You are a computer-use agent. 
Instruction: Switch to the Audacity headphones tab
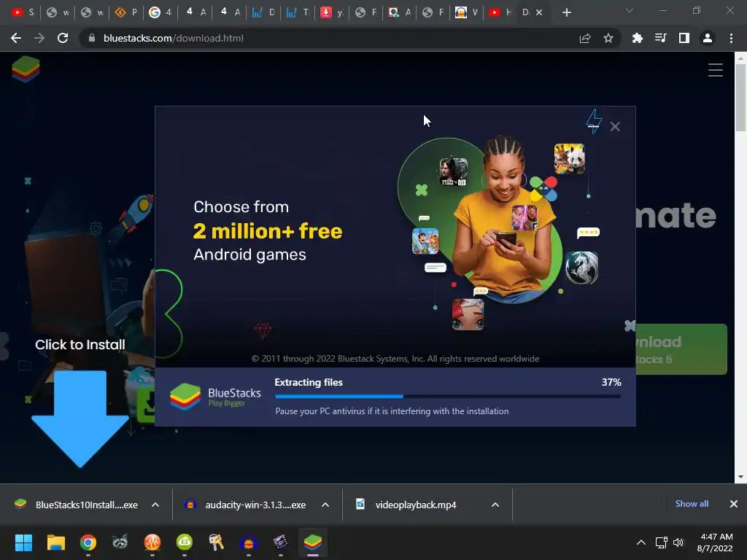466,12
